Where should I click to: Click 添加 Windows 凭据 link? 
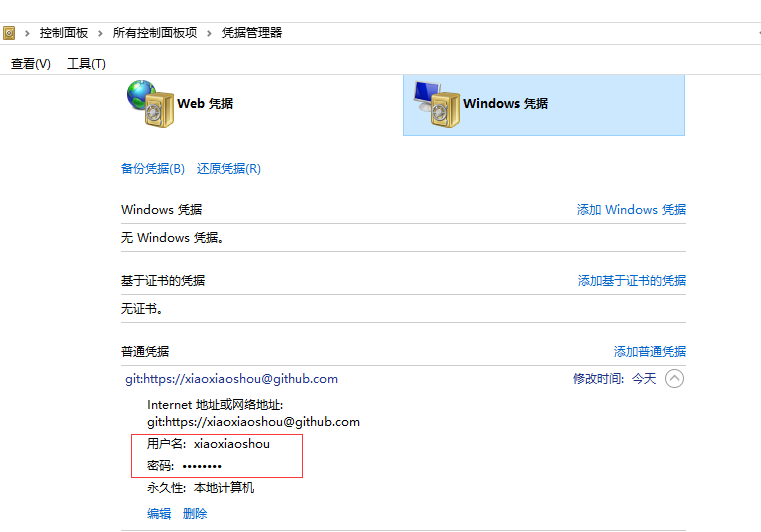click(x=631, y=210)
